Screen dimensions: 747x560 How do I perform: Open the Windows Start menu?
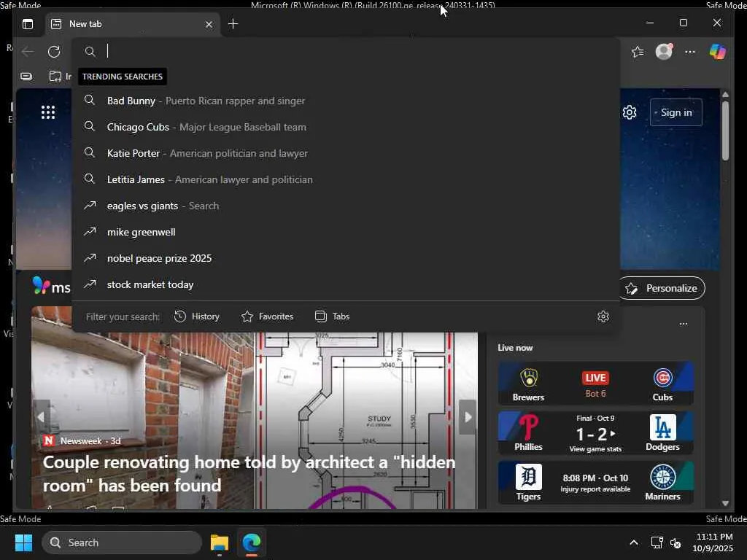point(23,542)
